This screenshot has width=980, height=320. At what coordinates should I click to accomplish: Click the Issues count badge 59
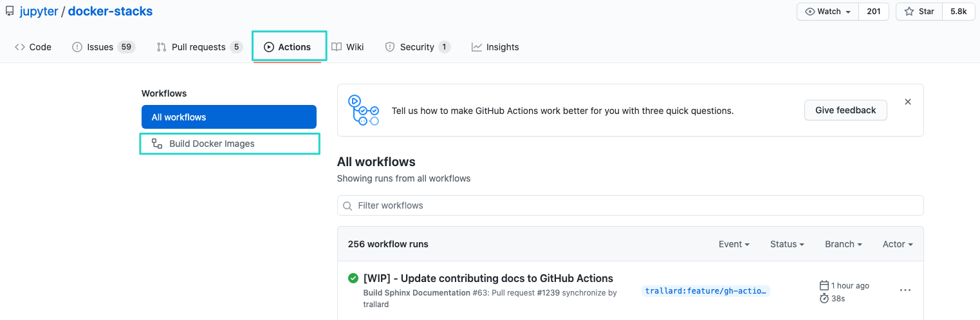(126, 47)
